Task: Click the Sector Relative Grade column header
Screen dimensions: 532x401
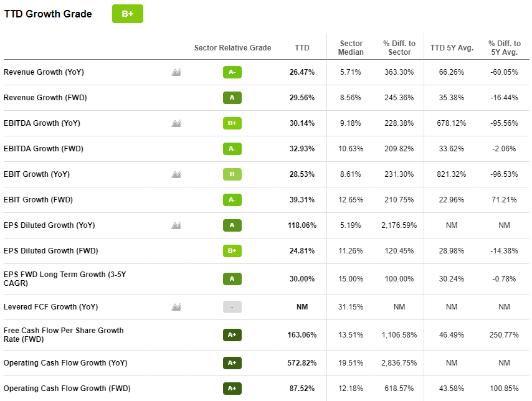Action: [232, 48]
